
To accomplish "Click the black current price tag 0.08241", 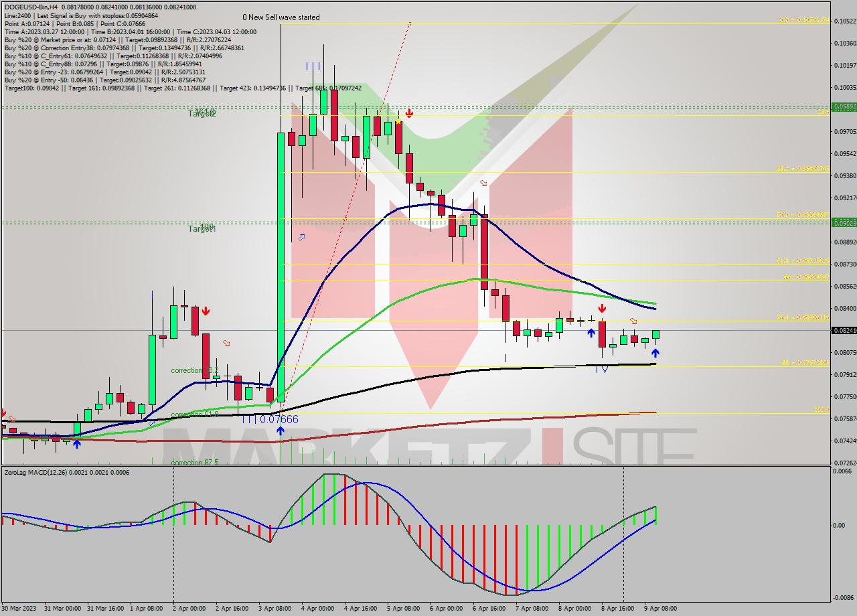I will click(x=844, y=330).
